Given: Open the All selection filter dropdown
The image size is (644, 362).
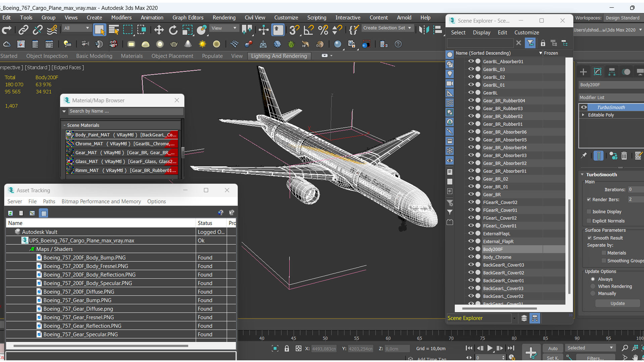Looking at the screenshot, I should 76,28.
